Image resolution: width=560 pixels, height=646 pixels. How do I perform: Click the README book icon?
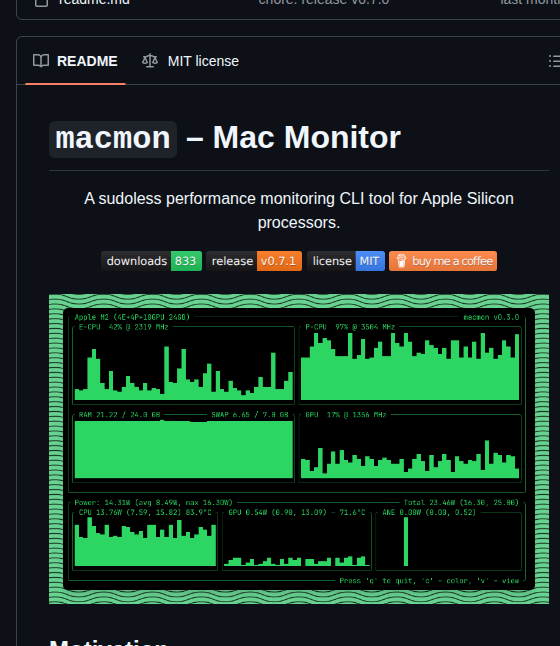pos(41,61)
